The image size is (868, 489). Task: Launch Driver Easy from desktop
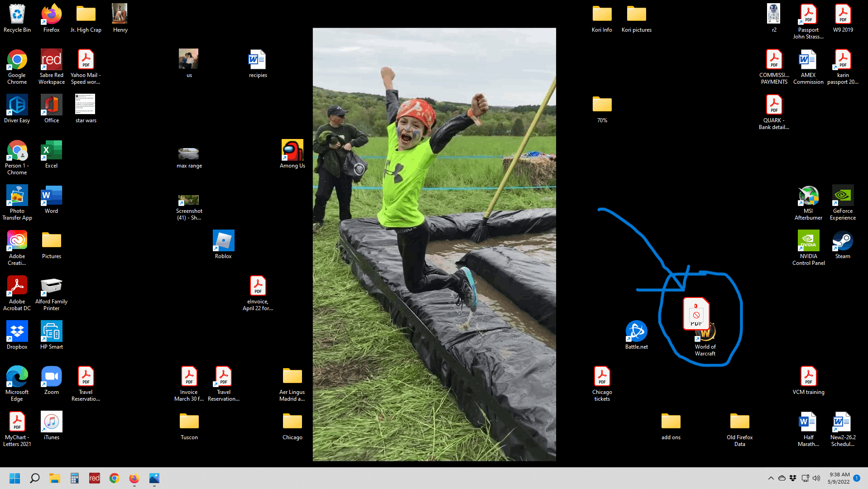pyautogui.click(x=17, y=109)
